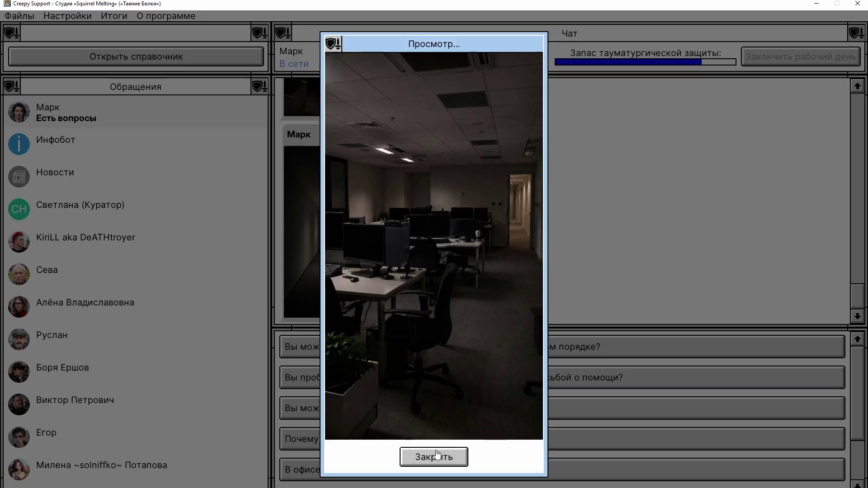Select Alyona Vladislavovna's avatar

click(19, 307)
